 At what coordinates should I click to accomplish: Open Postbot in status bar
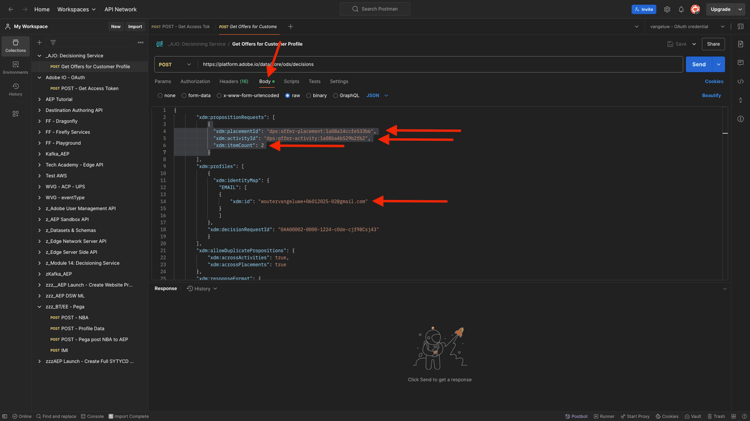[576, 416]
